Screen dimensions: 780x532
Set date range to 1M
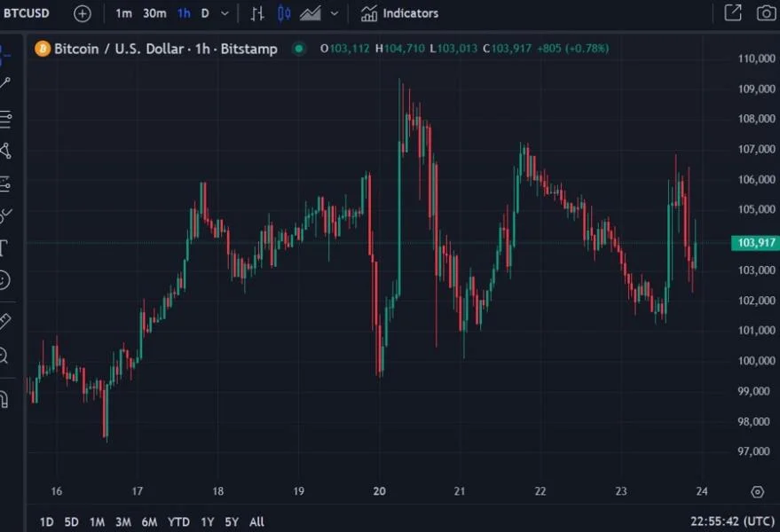(x=97, y=521)
